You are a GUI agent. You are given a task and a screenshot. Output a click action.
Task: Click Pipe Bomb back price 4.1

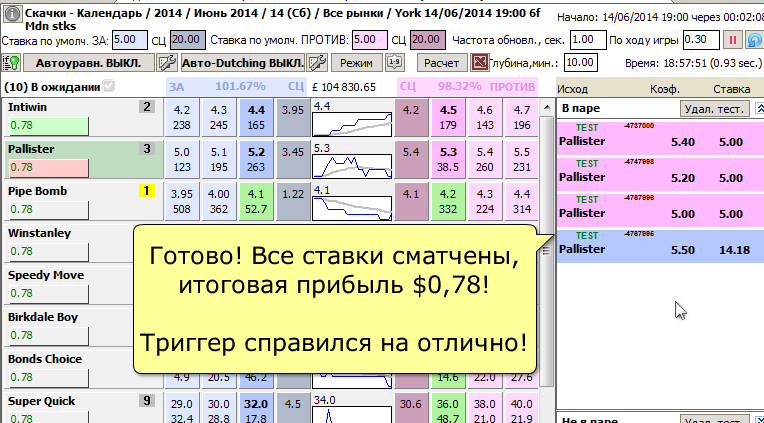(256, 201)
